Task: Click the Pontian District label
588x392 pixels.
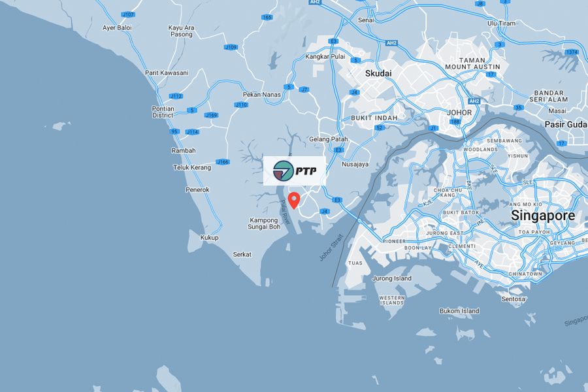Action: point(163,112)
